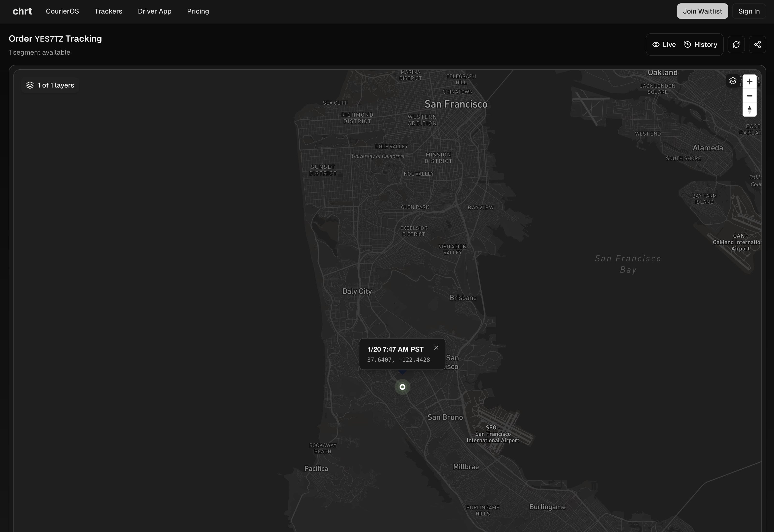Open the CourierOS menu item

point(62,11)
